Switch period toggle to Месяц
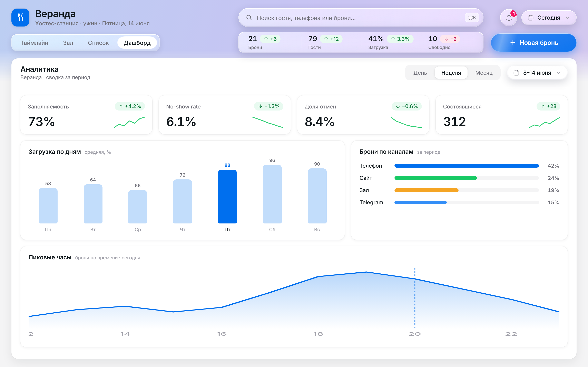This screenshot has height=367, width=588. [484, 73]
